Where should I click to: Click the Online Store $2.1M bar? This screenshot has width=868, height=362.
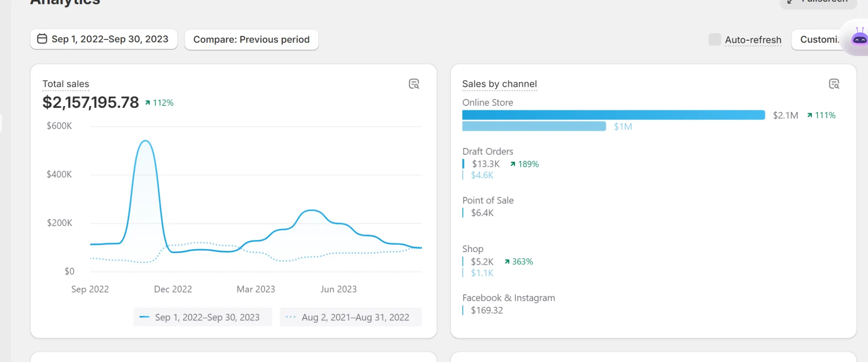point(613,115)
